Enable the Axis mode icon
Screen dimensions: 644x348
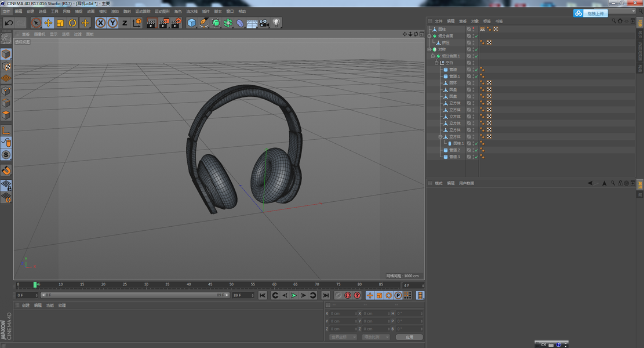pyautogui.click(x=6, y=130)
